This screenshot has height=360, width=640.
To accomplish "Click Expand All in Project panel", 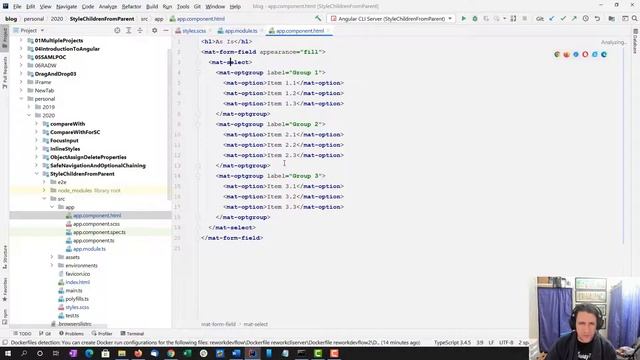I will tap(129, 31).
